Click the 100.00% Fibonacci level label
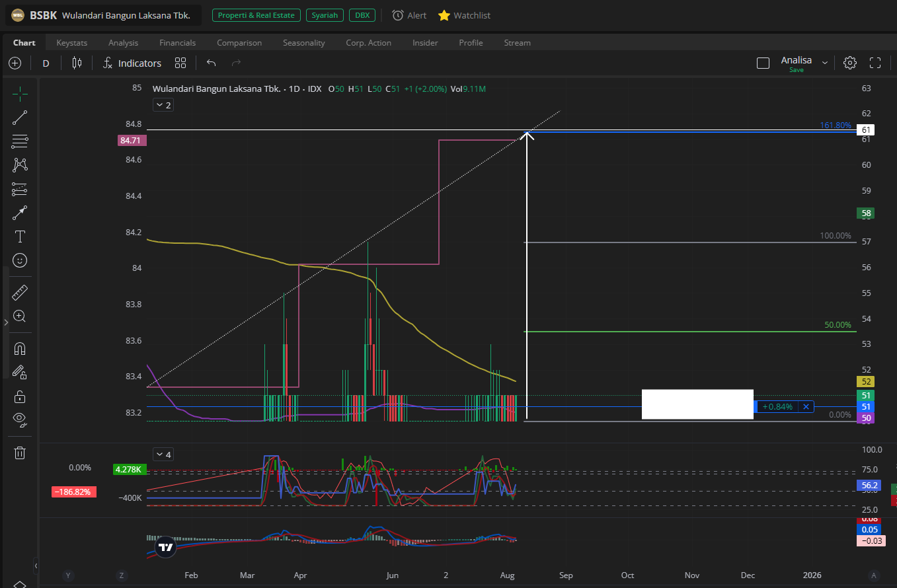 point(836,235)
